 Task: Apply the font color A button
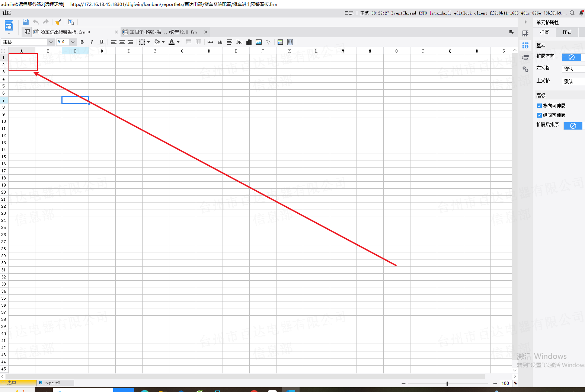coord(172,42)
